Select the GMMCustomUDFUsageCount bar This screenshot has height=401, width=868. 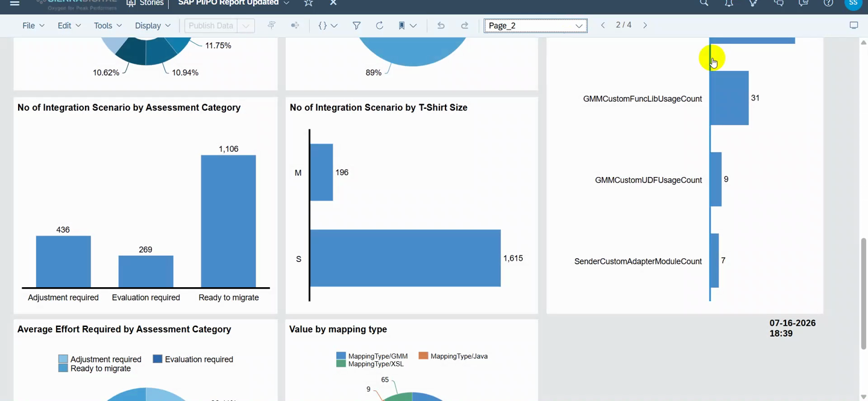(x=715, y=179)
